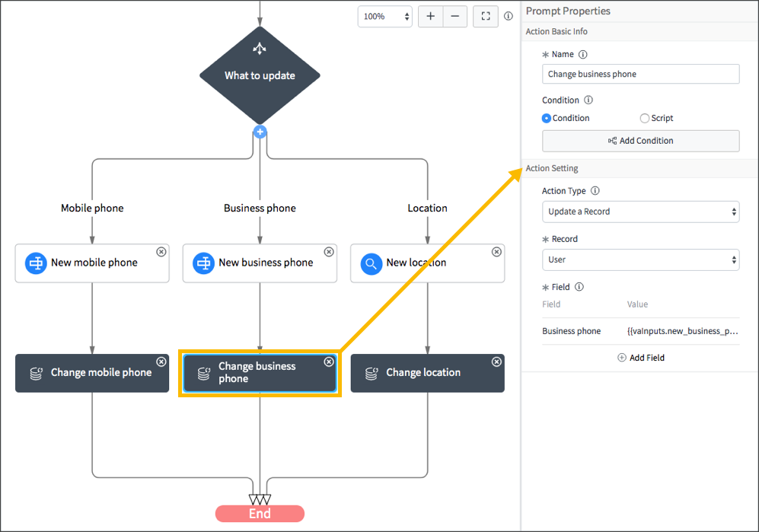
Task: Click the Action Setting section header
Action: coord(552,168)
